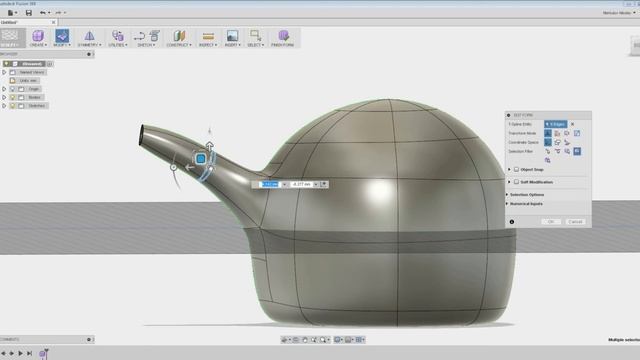Open the File menu icon

coord(11,13)
